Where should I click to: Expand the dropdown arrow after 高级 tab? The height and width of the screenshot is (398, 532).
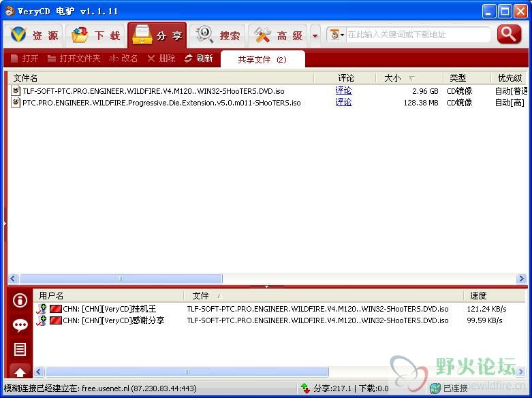tap(315, 35)
